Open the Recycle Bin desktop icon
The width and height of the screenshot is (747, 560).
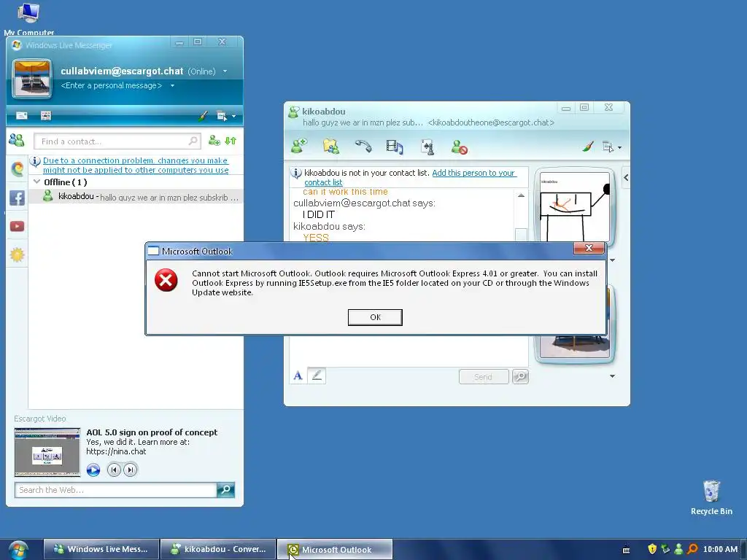711,497
